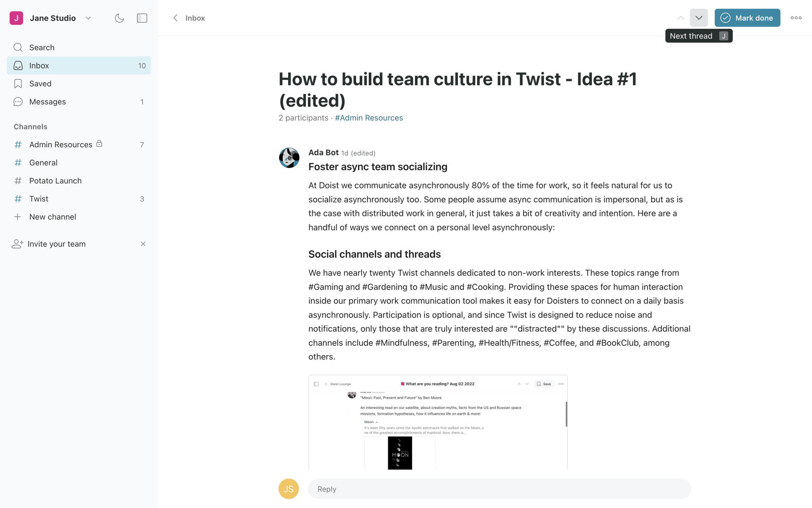The image size is (812, 508).
Task: Click the thread title heading
Action: pos(458,90)
